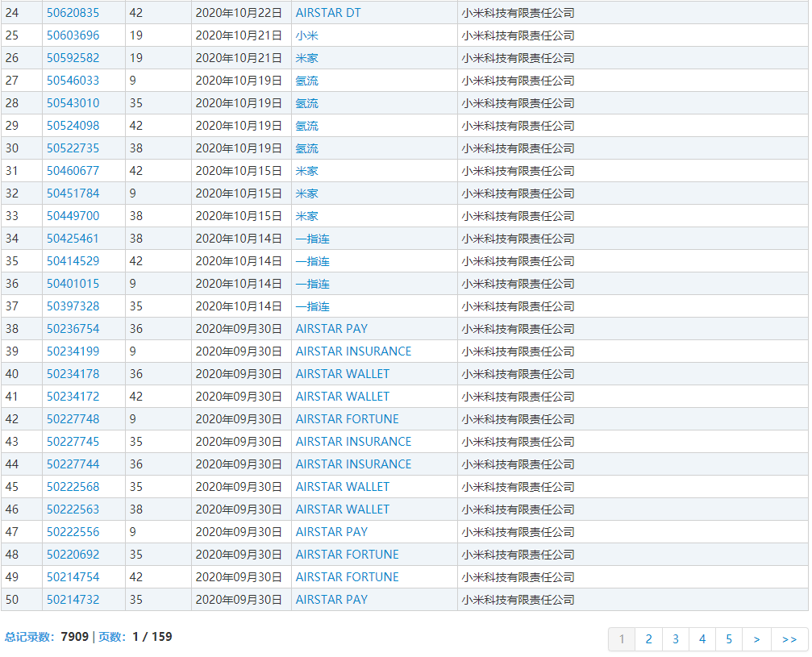The image size is (812, 657).
Task: Click 小米 trademark in row 25
Action: tap(307, 35)
